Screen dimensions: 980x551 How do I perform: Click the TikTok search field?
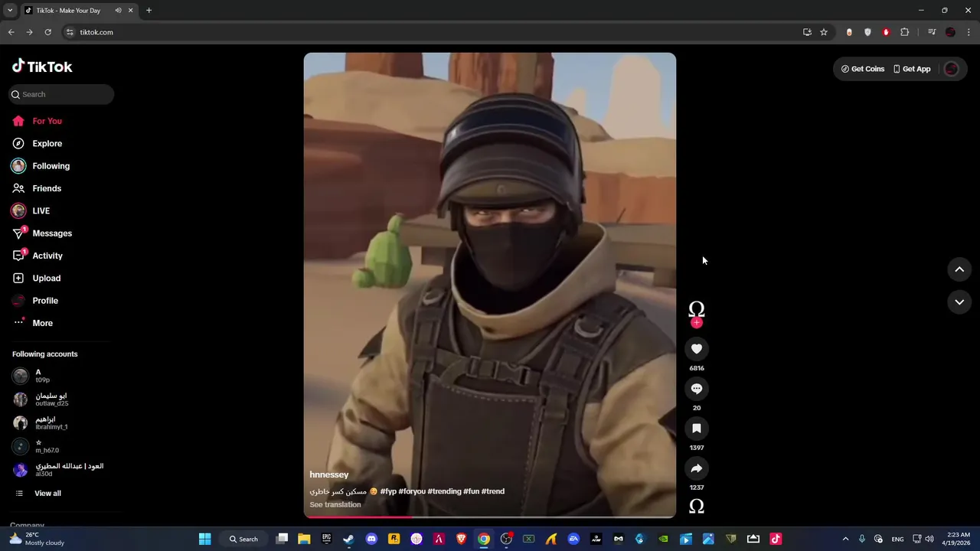point(61,94)
